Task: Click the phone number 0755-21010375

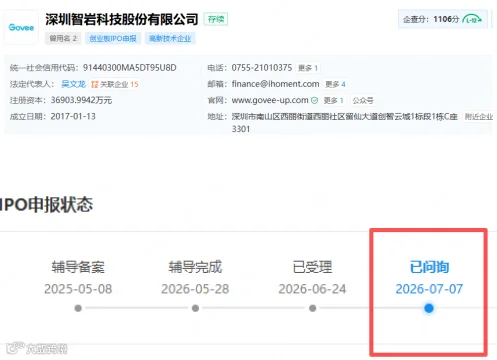Action: coord(262,68)
